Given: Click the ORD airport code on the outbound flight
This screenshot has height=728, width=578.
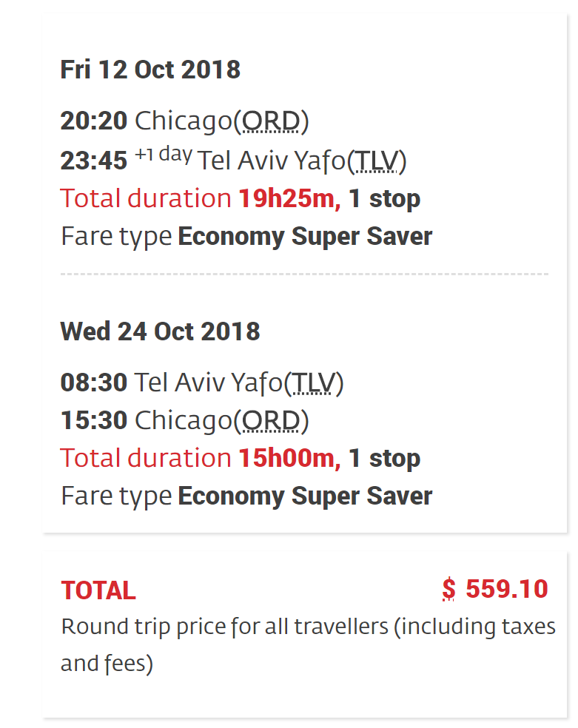Looking at the screenshot, I should (272, 121).
